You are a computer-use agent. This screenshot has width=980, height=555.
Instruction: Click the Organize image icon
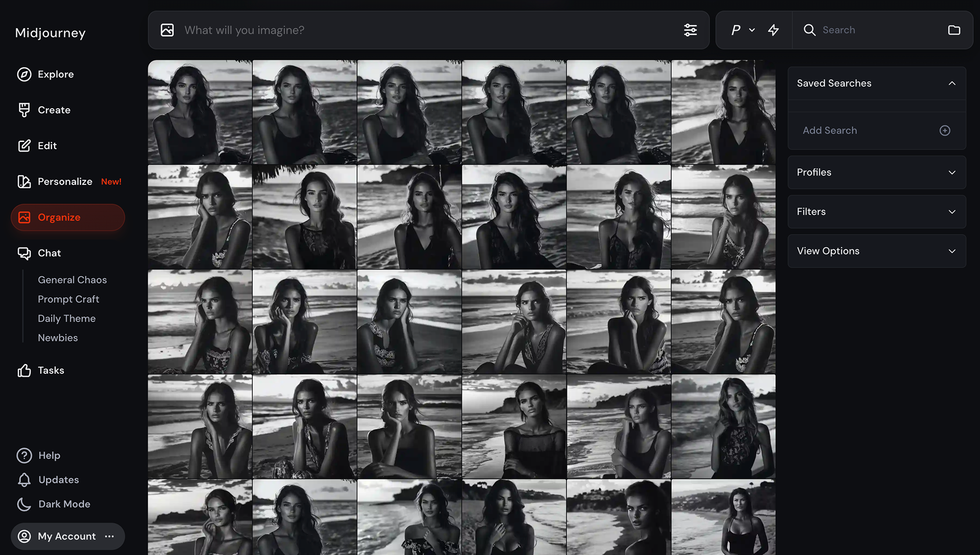(x=24, y=218)
